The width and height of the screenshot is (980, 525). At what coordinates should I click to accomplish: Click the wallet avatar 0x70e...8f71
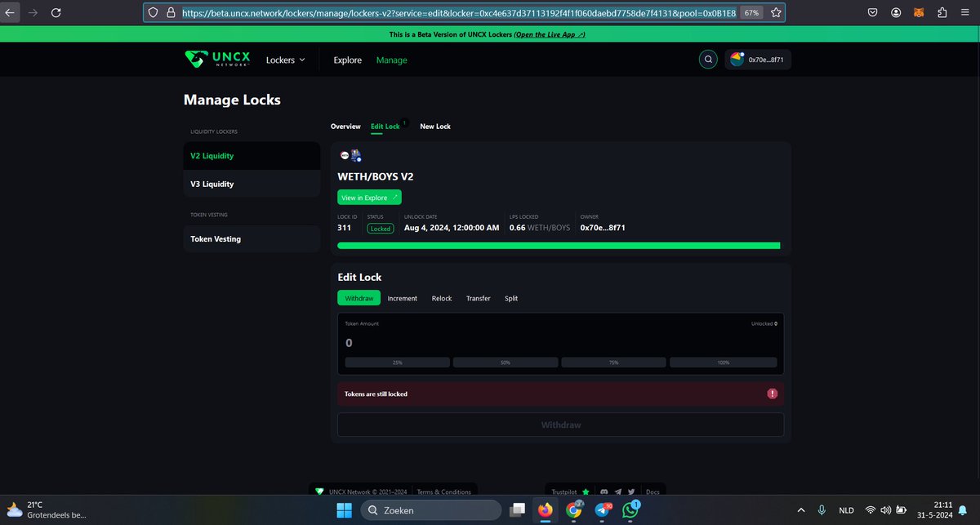pos(737,60)
